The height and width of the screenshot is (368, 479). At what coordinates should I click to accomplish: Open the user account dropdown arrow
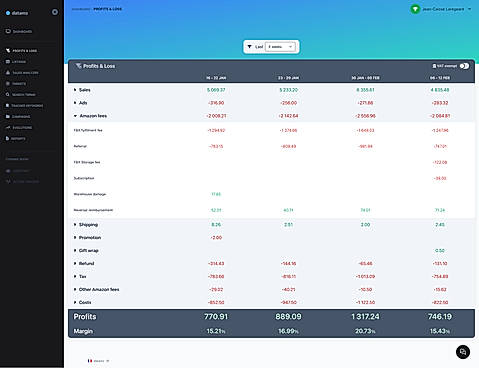(x=469, y=9)
